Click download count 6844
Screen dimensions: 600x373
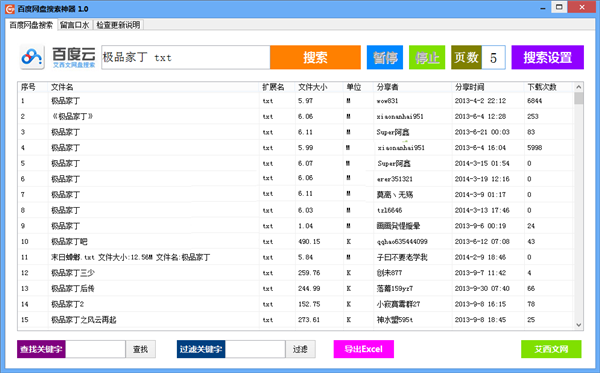coord(535,101)
